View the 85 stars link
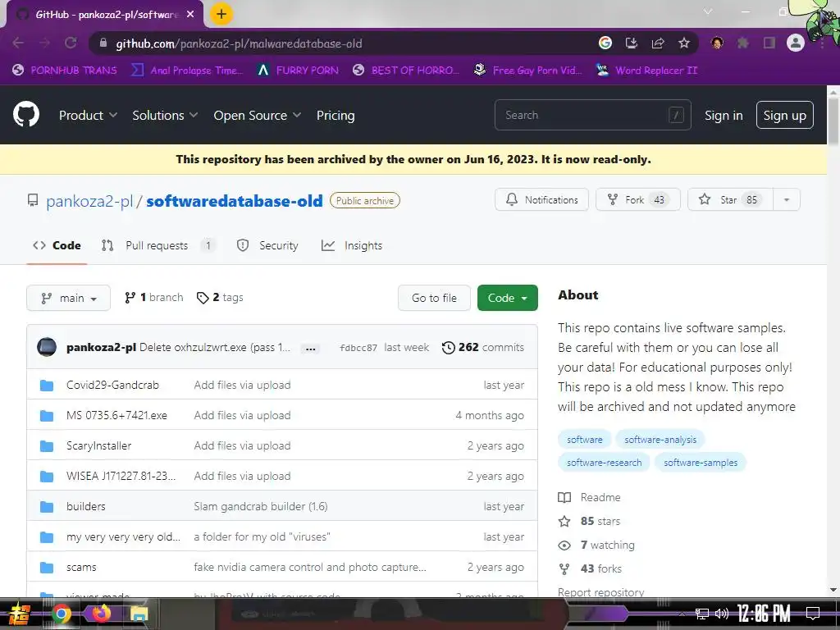The width and height of the screenshot is (840, 630). (x=589, y=521)
